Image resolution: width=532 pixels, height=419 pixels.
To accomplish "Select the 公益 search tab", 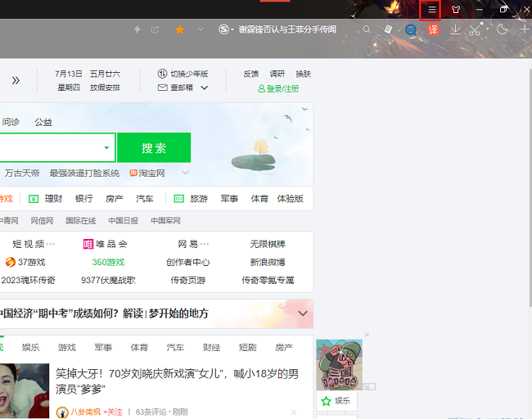I will coord(43,122).
